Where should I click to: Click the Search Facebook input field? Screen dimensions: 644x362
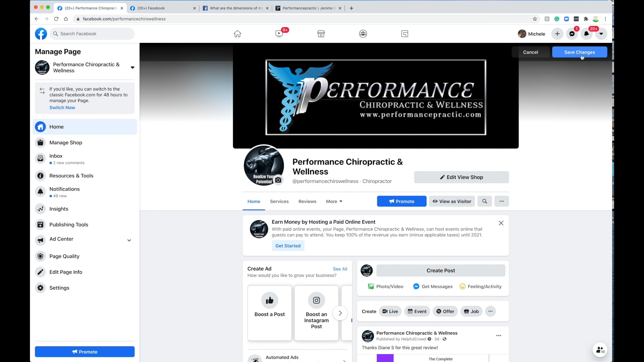92,34
